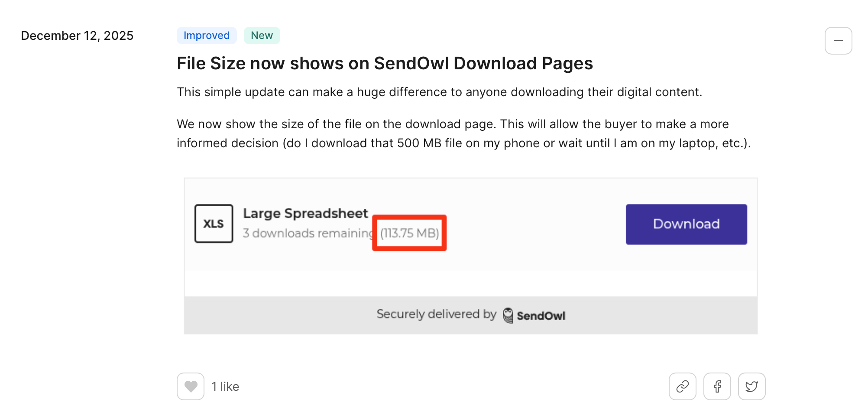Copy the post link via the chain icon

[x=683, y=386]
